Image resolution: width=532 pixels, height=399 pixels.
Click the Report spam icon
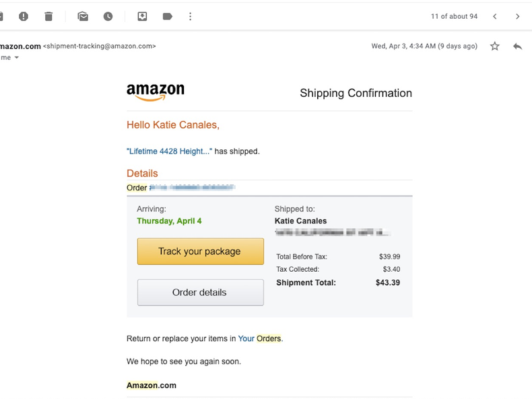pos(24,16)
